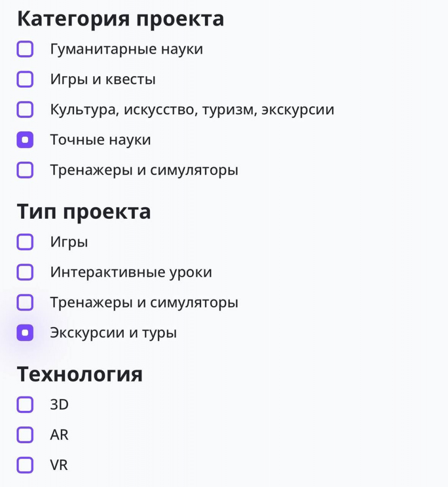Check the Гуманитарные науки checkbox
The height and width of the screenshot is (487, 448).
25,49
